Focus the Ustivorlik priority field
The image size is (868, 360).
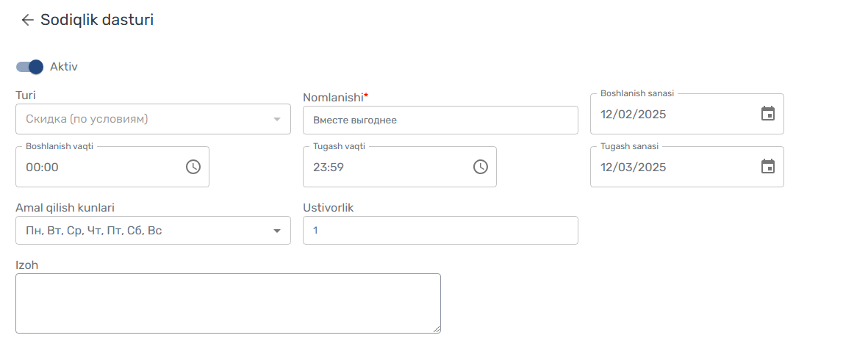tap(440, 230)
